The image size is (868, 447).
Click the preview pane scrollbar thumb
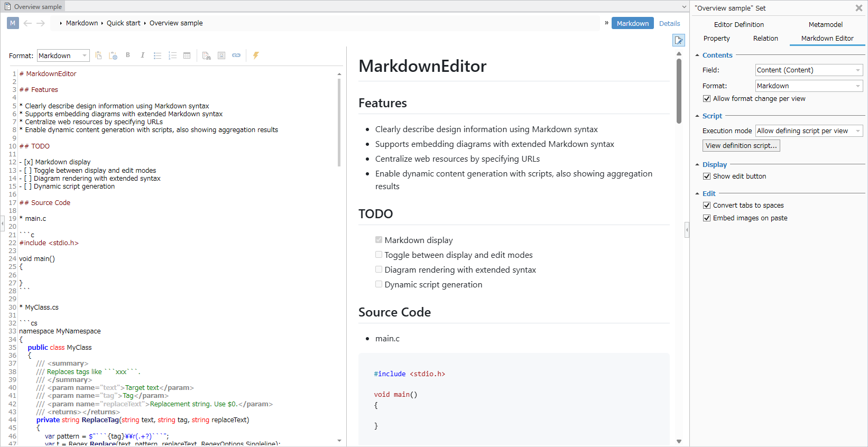point(679,91)
